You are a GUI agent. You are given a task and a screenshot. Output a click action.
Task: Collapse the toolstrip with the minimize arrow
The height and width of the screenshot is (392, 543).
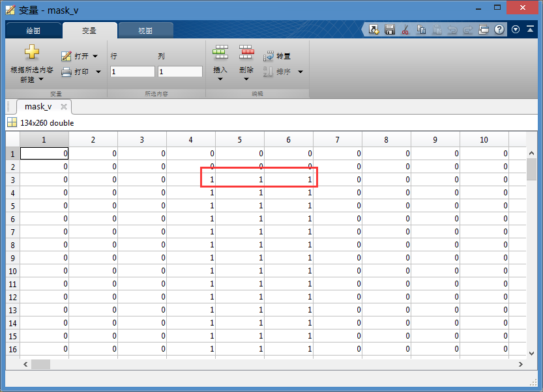[x=531, y=30]
